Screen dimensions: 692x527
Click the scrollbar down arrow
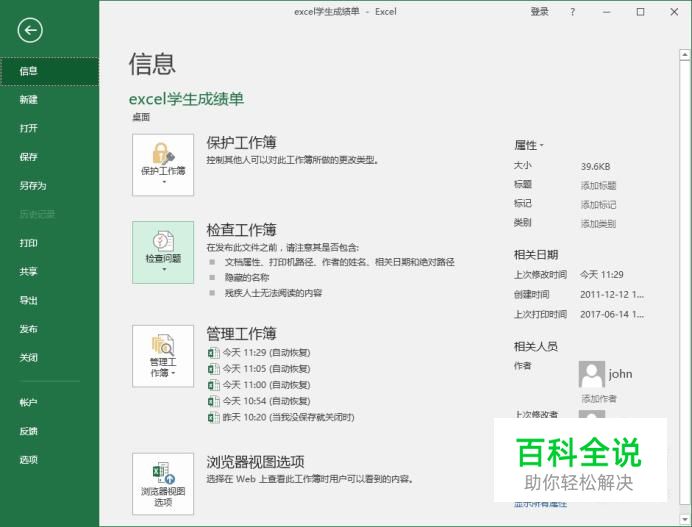(684, 519)
